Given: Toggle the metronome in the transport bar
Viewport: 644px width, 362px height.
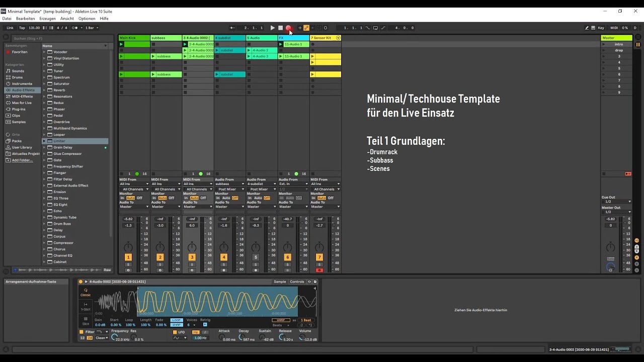Looking at the screenshot, I should coord(75,28).
